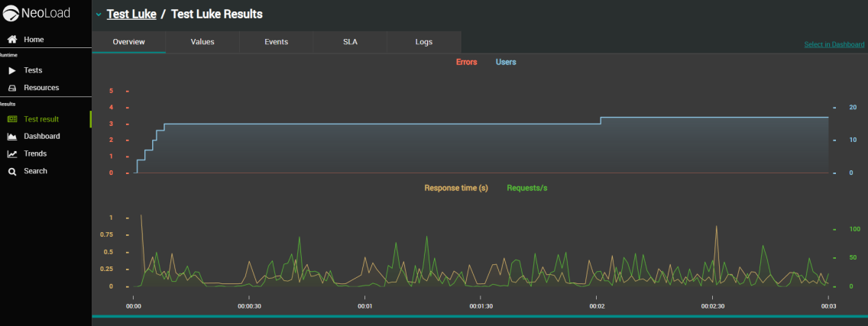
Task: Open the SLA tab
Action: pyautogui.click(x=350, y=42)
